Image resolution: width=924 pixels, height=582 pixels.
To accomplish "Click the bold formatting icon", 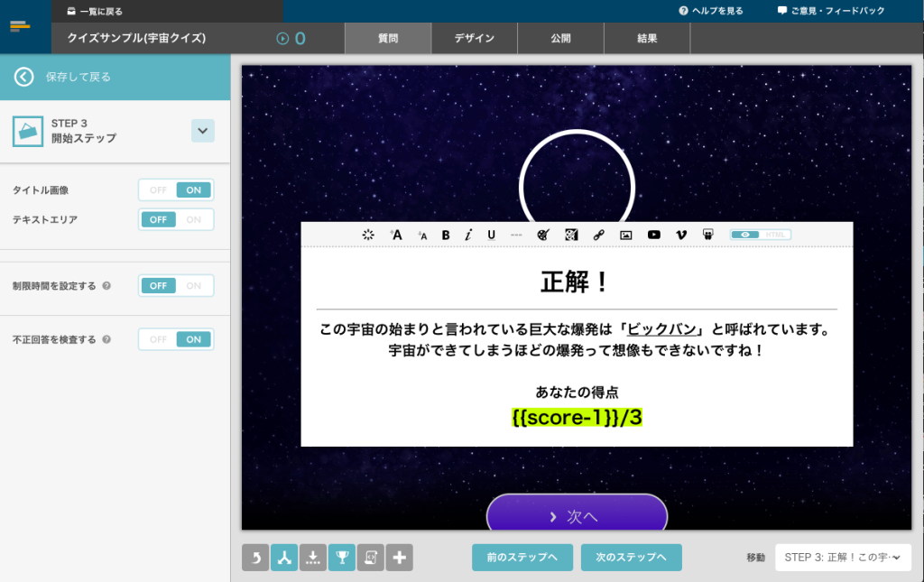I will (x=446, y=235).
